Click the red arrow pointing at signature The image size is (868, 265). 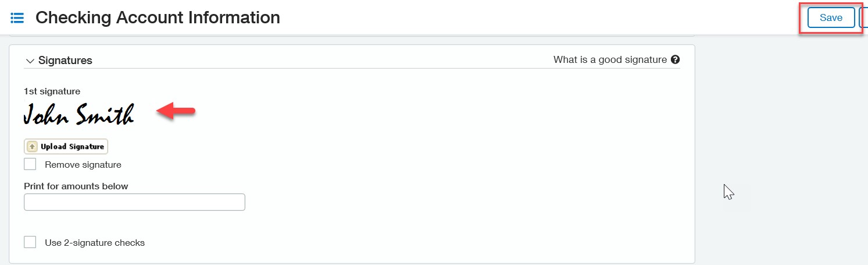176,111
